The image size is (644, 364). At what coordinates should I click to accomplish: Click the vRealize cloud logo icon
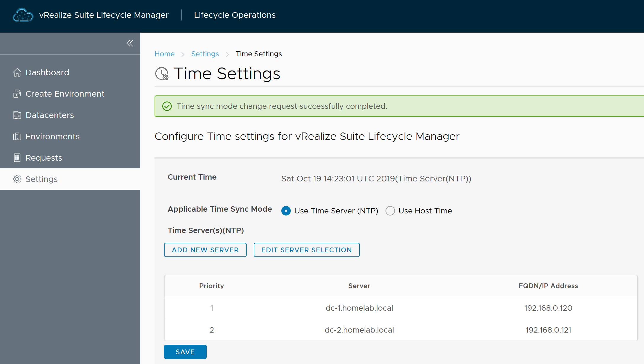coord(23,15)
